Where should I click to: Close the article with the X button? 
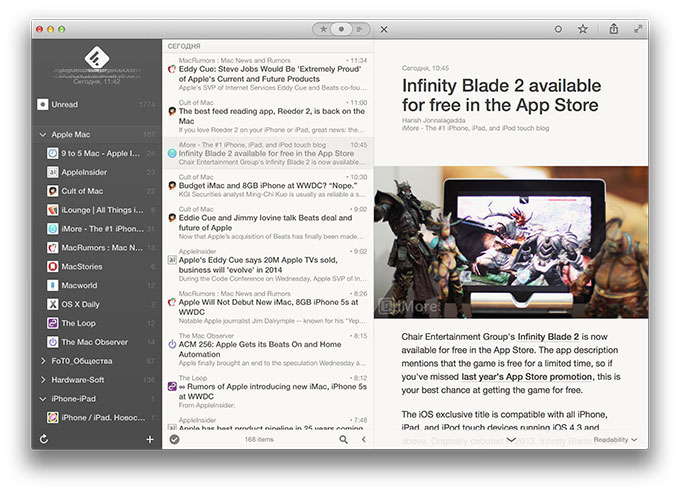point(384,29)
